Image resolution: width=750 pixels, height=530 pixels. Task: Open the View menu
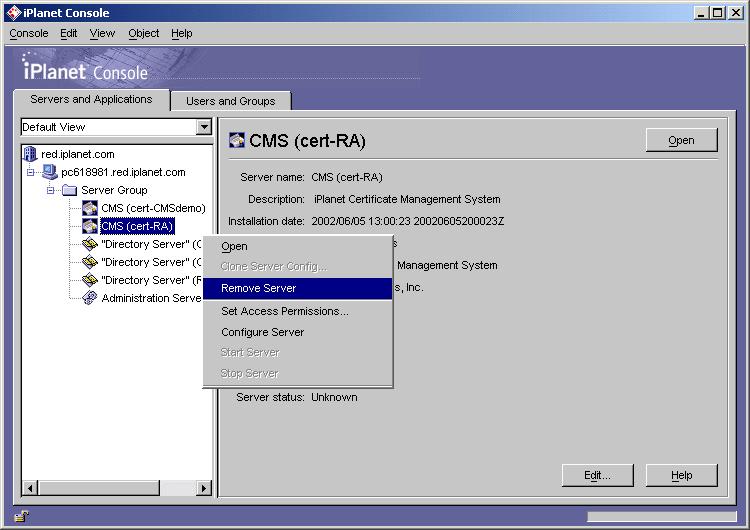coord(102,33)
